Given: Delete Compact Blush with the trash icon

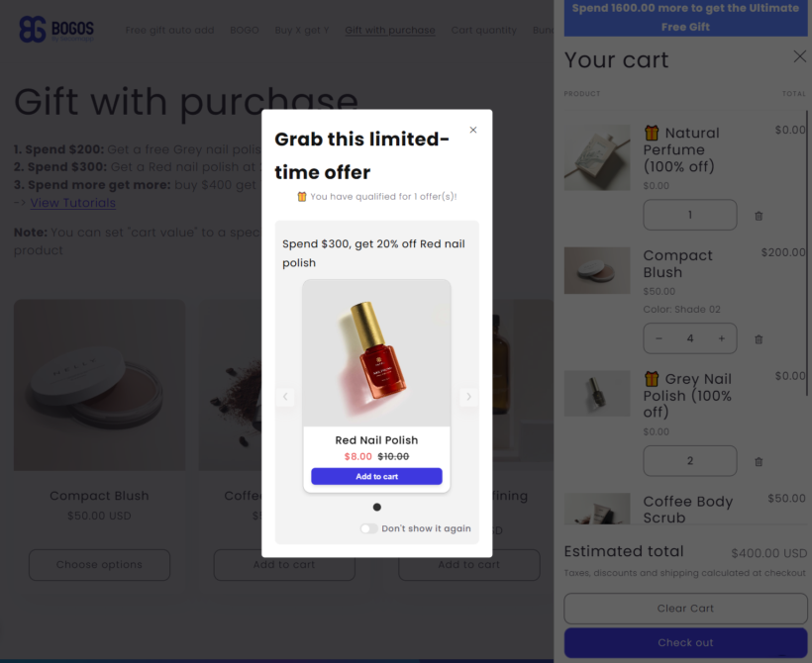Looking at the screenshot, I should pos(759,338).
